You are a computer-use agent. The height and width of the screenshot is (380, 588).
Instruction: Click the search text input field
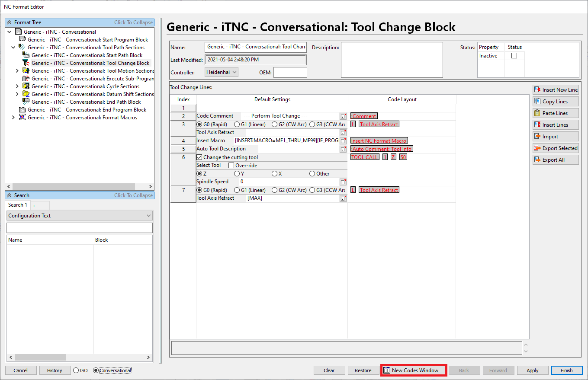(80, 228)
